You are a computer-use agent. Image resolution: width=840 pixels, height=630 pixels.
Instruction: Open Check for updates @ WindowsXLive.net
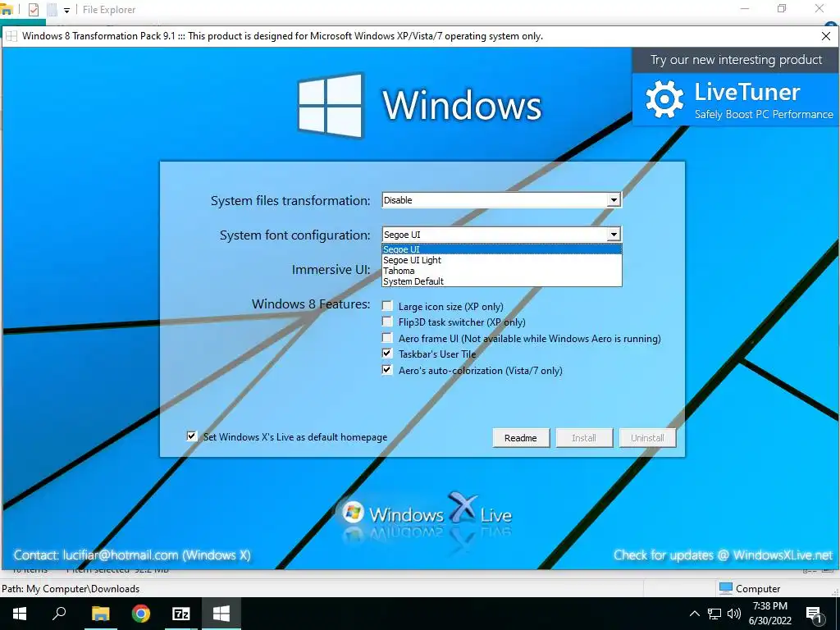(x=724, y=555)
